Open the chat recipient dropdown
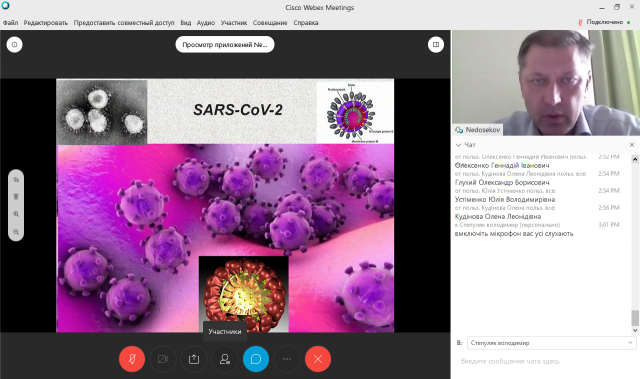Image resolution: width=640 pixels, height=379 pixels. tap(551, 343)
